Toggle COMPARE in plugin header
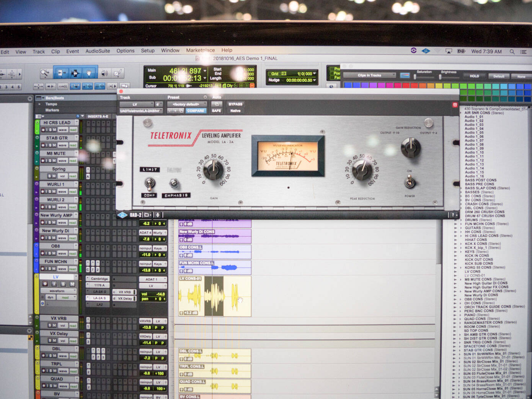532x399 pixels. (196, 111)
